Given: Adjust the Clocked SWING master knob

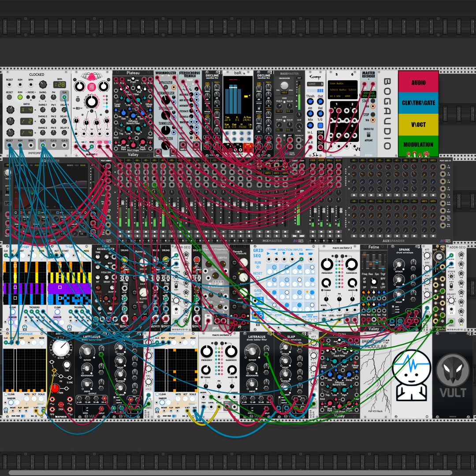Looking at the screenshot, I should pos(43,97).
